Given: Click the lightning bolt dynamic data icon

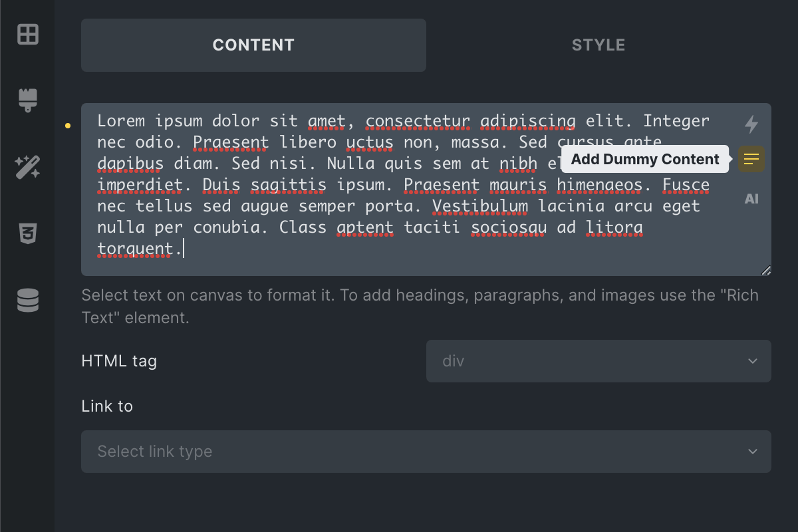Looking at the screenshot, I should point(751,124).
